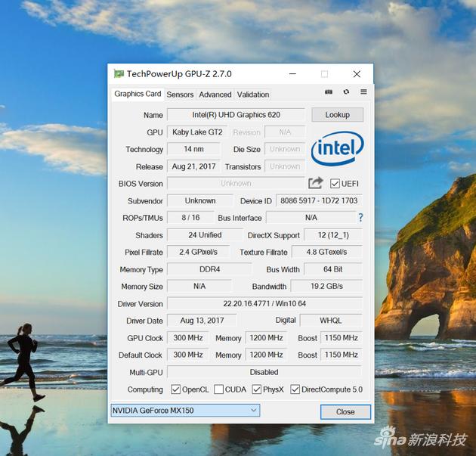This screenshot has height=456, width=476.
Task: Click the GPU Clock row Memory 1200 MHz
Action: tap(266, 338)
